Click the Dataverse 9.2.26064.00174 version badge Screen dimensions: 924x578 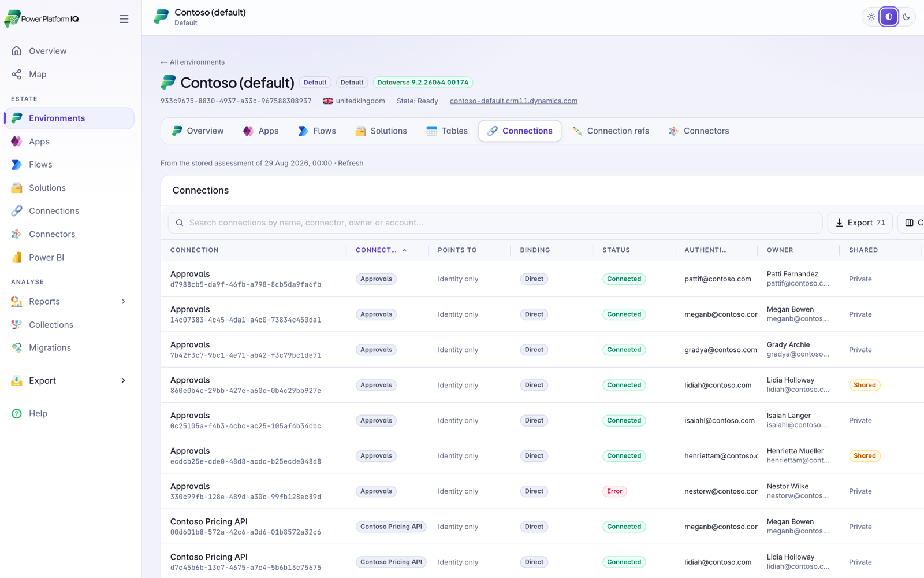[x=423, y=83]
